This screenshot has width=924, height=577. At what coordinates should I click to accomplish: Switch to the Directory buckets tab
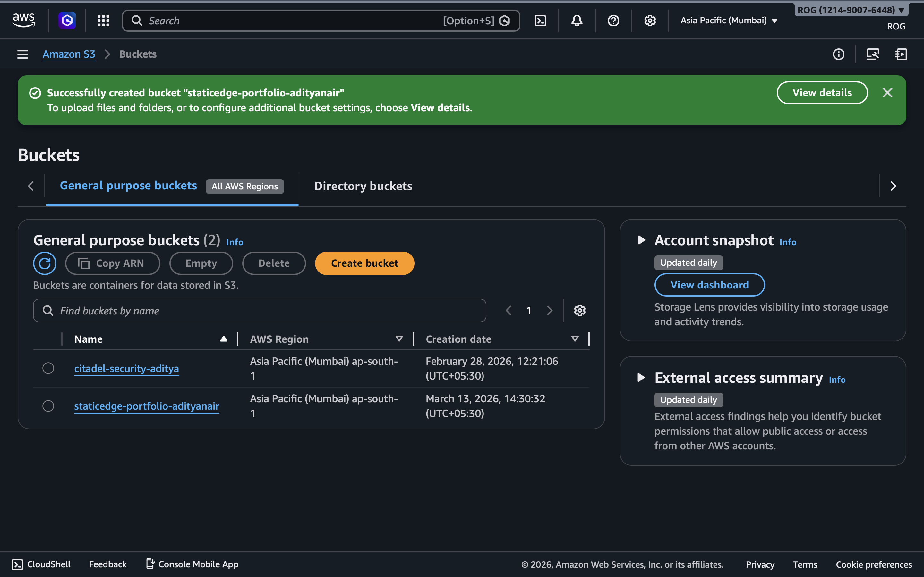click(x=363, y=186)
